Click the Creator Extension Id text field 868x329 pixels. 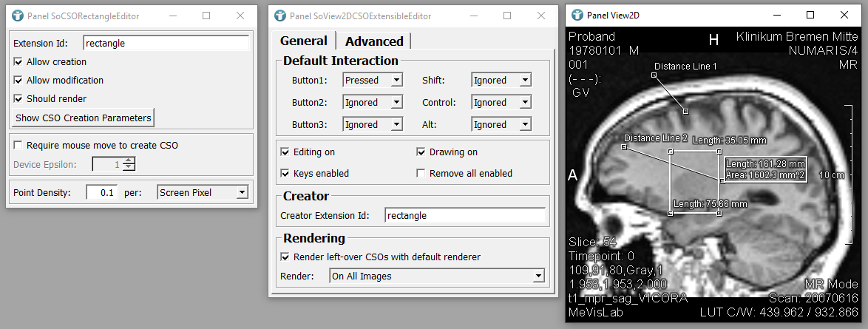point(464,216)
